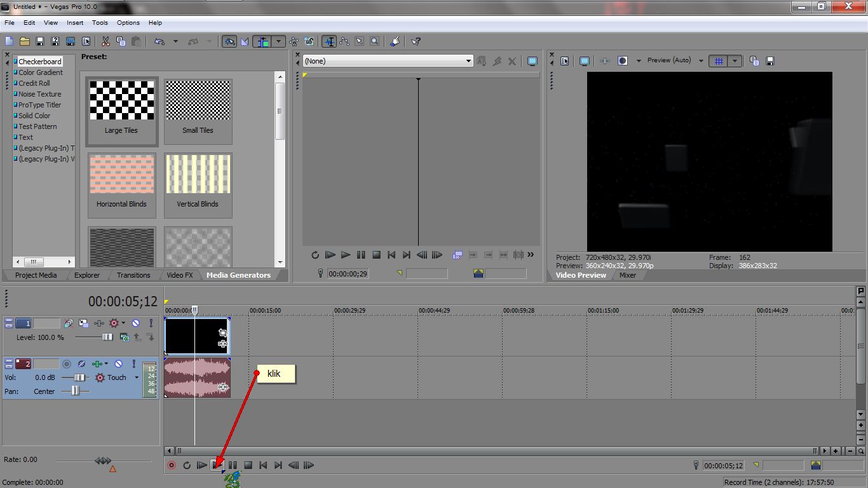The image size is (868, 488).
Task: Cut selection using the scissors toolbar icon
Action: click(x=105, y=41)
